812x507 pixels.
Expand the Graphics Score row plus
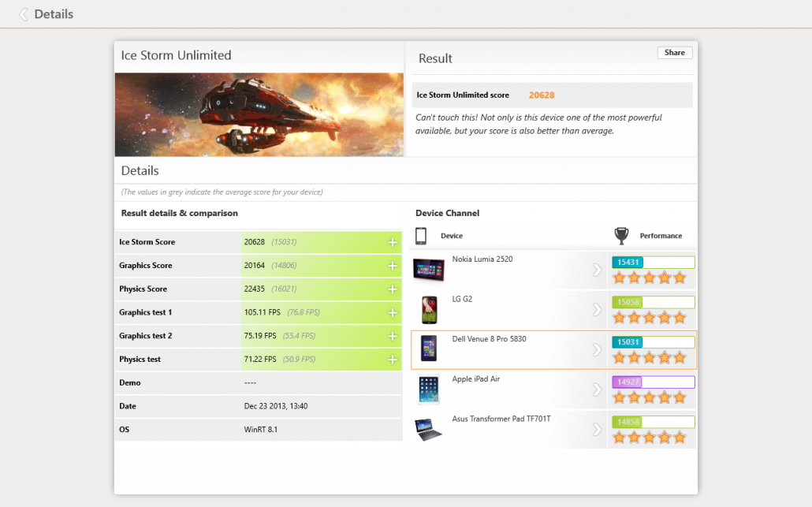(x=393, y=266)
